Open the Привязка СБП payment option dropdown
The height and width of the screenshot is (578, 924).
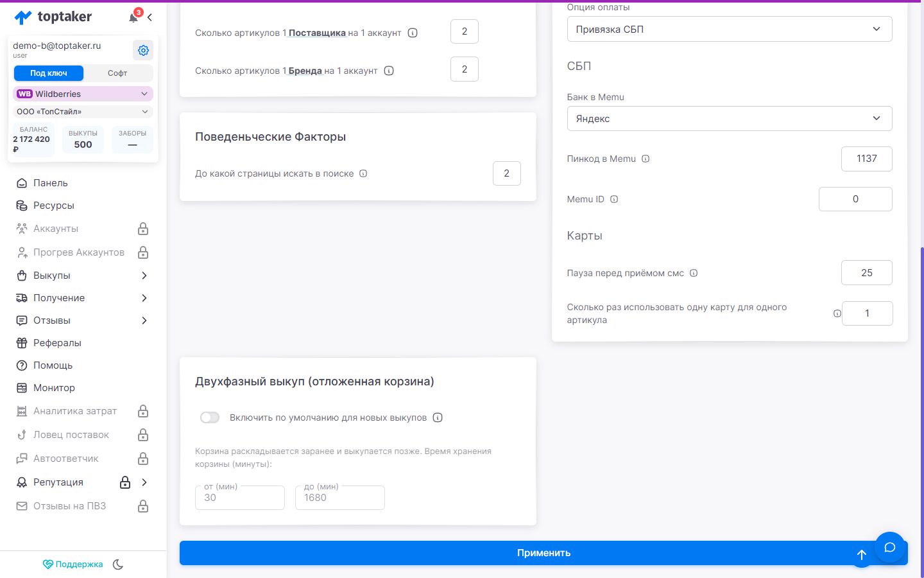point(730,29)
